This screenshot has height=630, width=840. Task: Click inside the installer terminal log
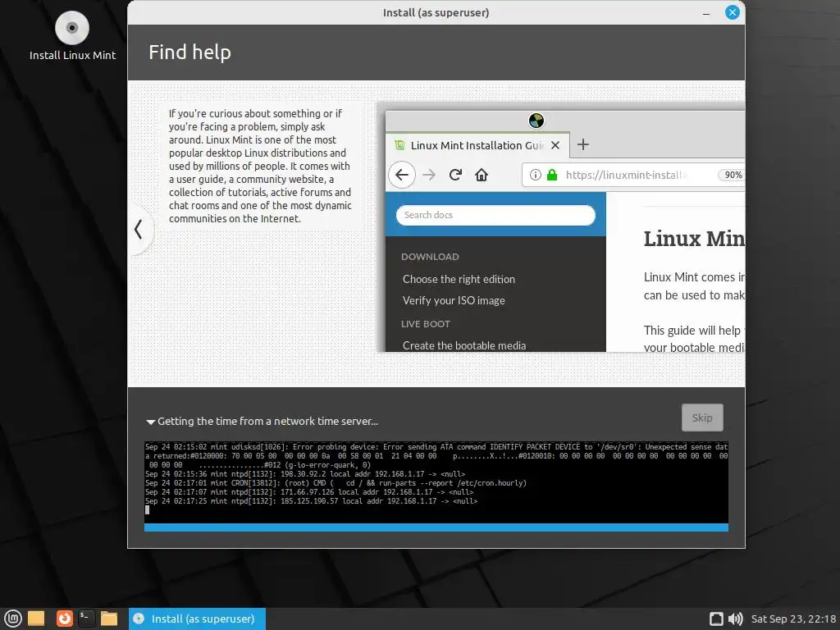point(436,482)
